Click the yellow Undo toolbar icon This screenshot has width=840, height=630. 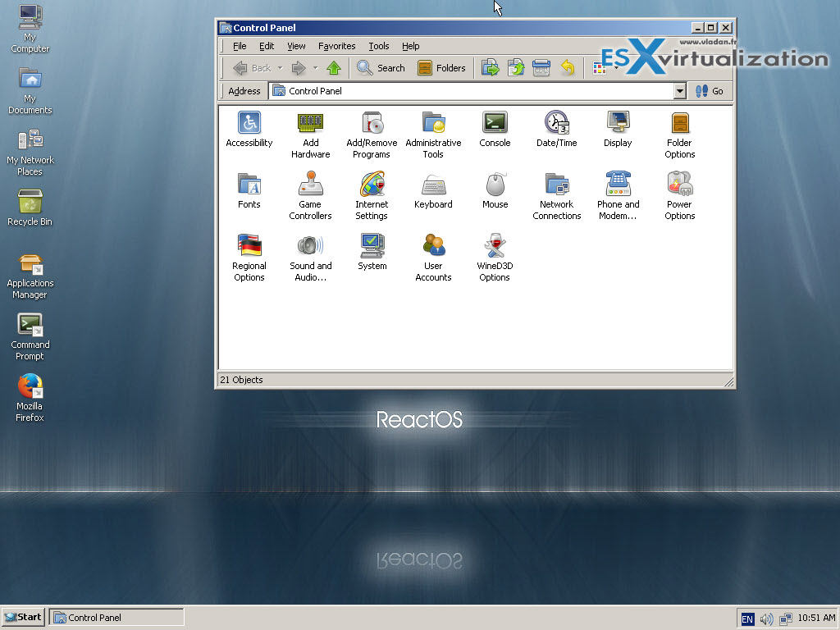[568, 68]
